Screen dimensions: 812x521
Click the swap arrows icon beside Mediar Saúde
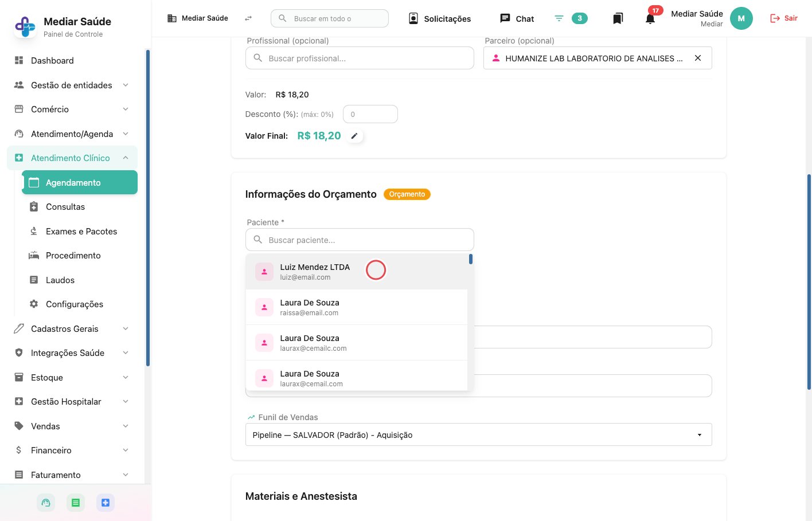tap(248, 18)
